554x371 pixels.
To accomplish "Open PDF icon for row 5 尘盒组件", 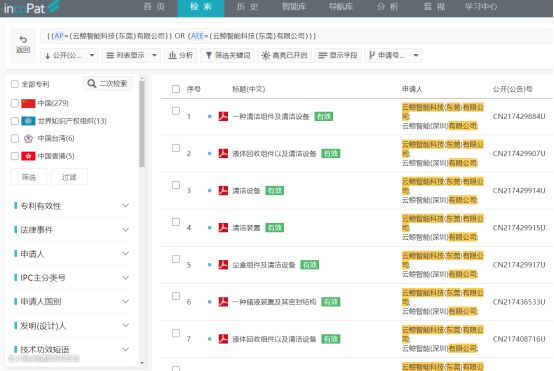I will click(x=223, y=265).
